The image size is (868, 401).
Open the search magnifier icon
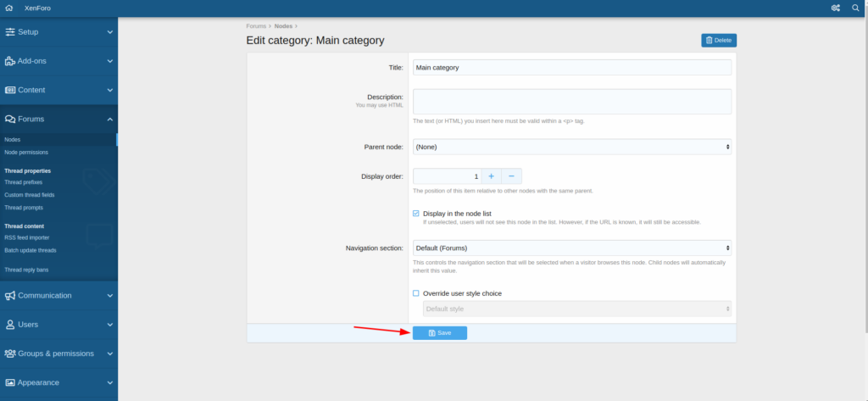coord(855,8)
